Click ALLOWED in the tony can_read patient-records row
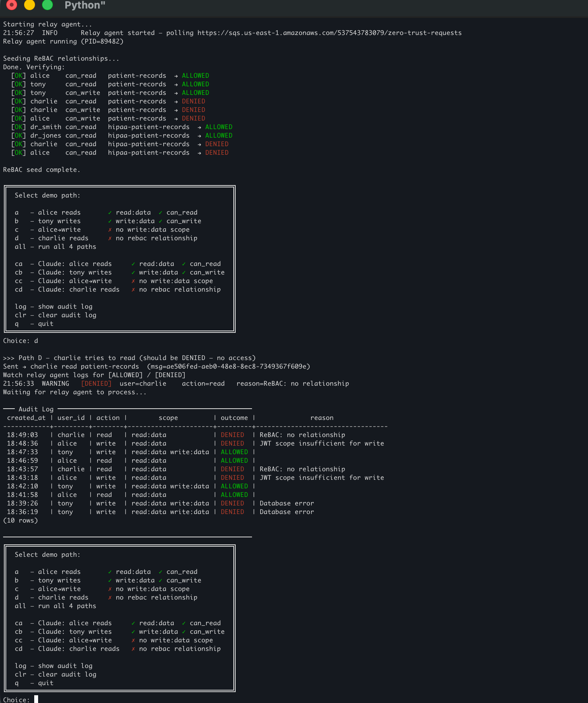The height and width of the screenshot is (703, 588). (x=195, y=84)
